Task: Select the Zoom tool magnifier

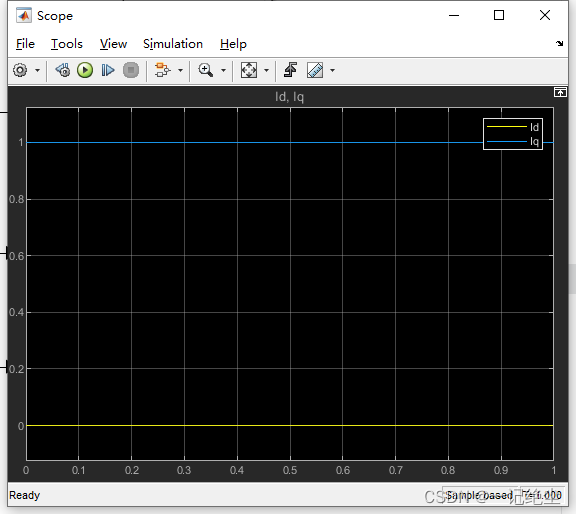Action: click(x=206, y=70)
